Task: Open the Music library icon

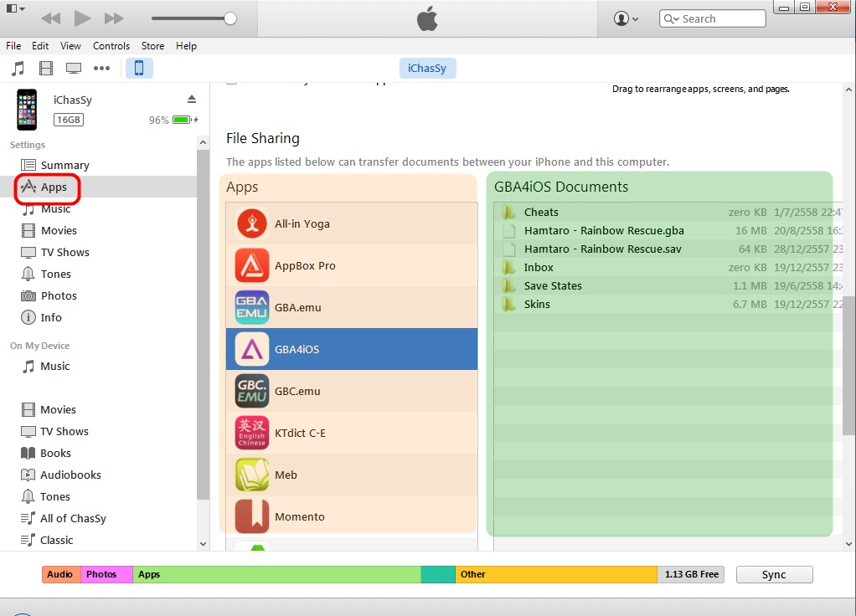Action: [x=18, y=68]
